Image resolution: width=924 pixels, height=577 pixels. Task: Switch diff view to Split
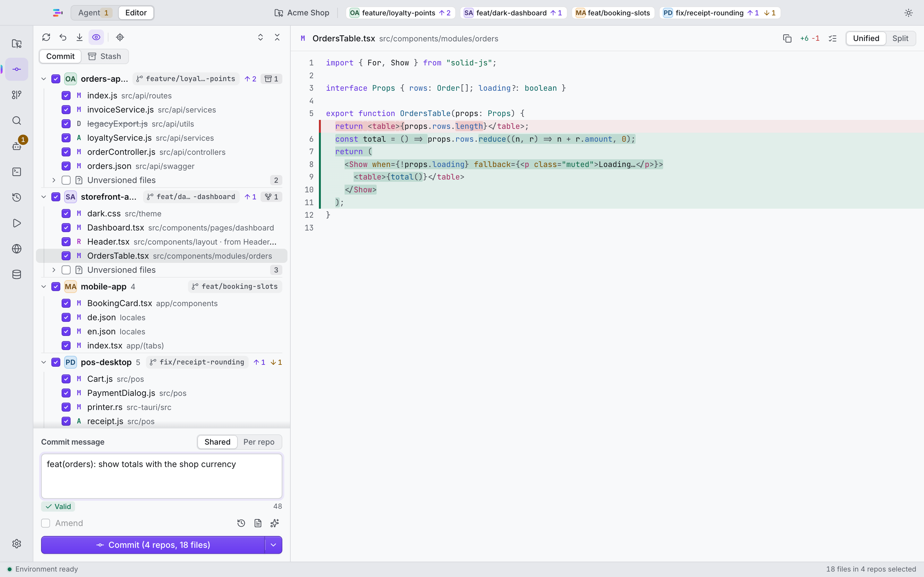click(900, 38)
